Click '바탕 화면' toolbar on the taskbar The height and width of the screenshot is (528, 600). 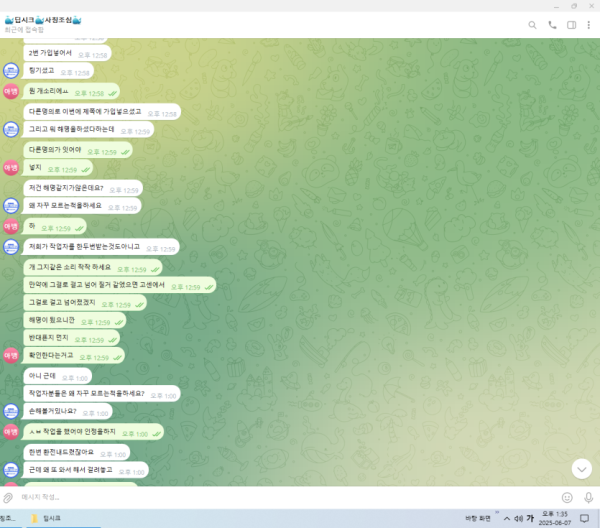click(478, 518)
